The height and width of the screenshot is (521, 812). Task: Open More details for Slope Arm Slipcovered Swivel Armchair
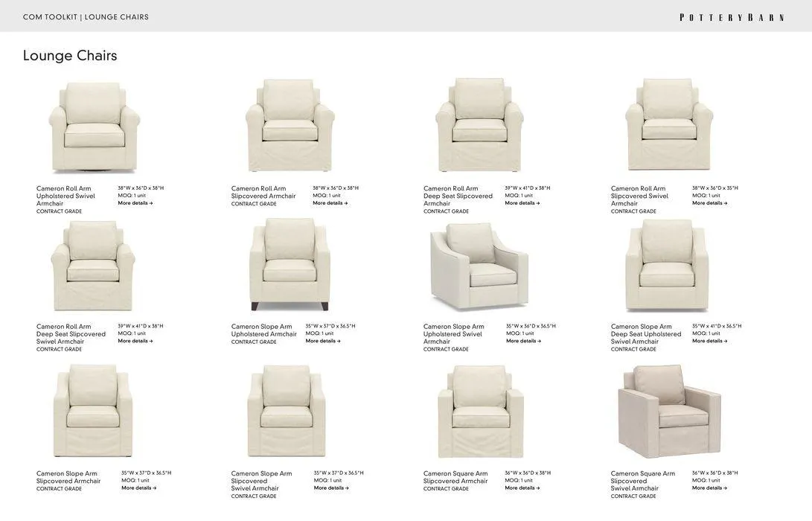click(331, 488)
